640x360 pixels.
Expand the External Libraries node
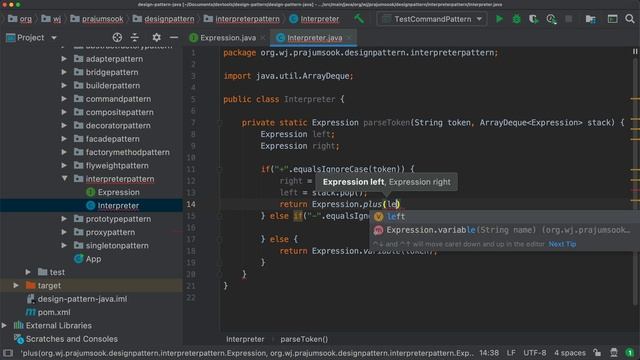pos(4,325)
